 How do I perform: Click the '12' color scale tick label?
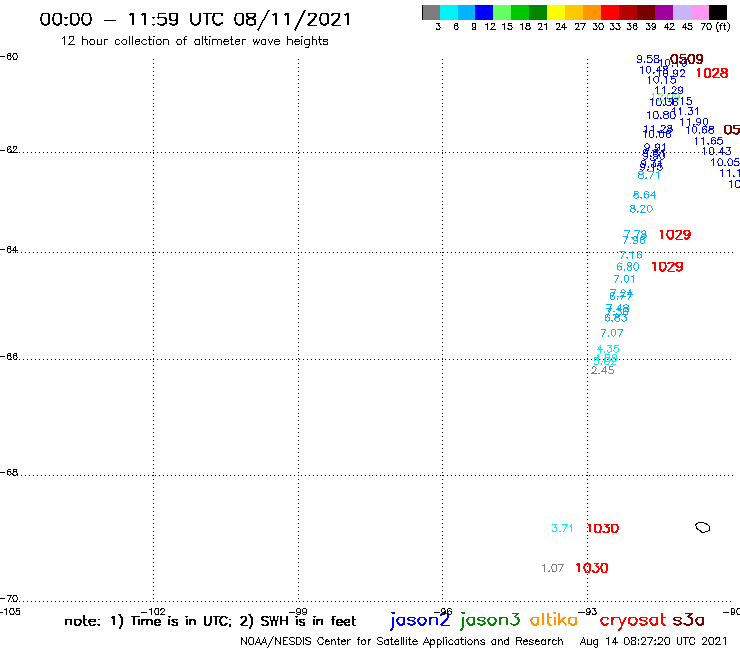pos(490,26)
